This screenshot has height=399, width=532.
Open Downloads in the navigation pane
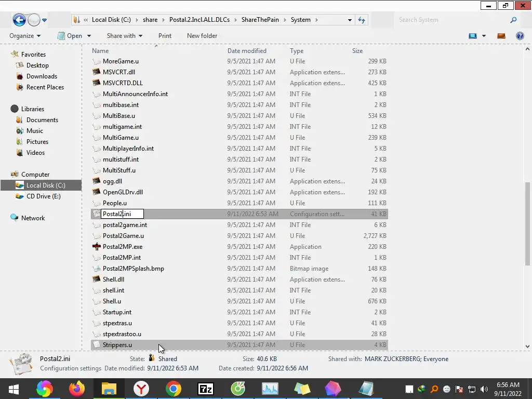42,76
